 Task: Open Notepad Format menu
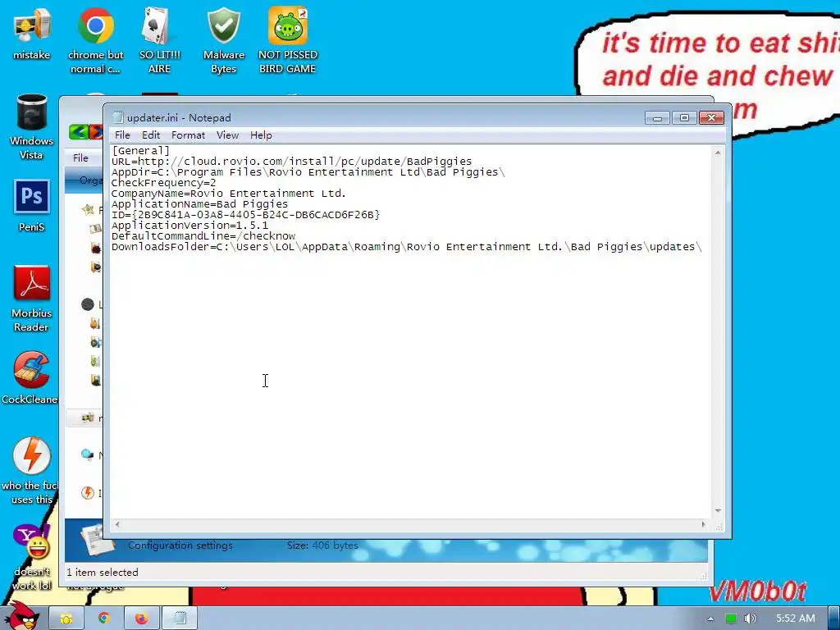click(x=188, y=135)
